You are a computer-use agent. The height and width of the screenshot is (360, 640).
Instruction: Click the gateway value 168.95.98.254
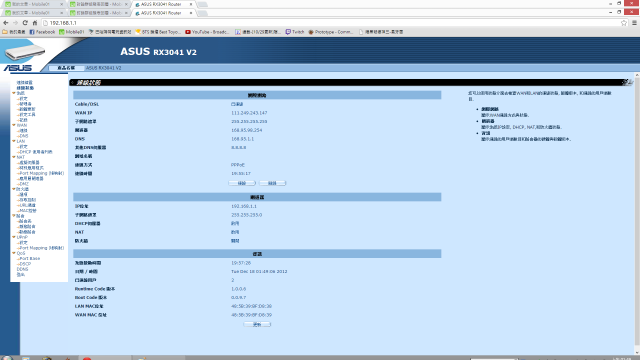[x=247, y=130]
